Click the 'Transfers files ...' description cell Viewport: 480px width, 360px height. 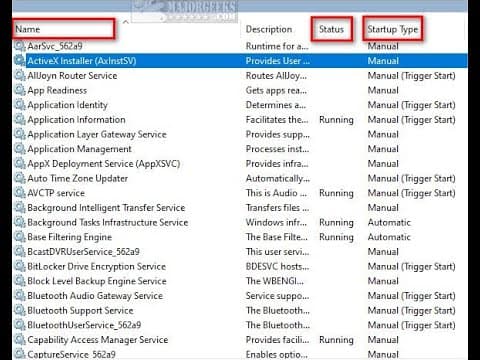pos(277,208)
